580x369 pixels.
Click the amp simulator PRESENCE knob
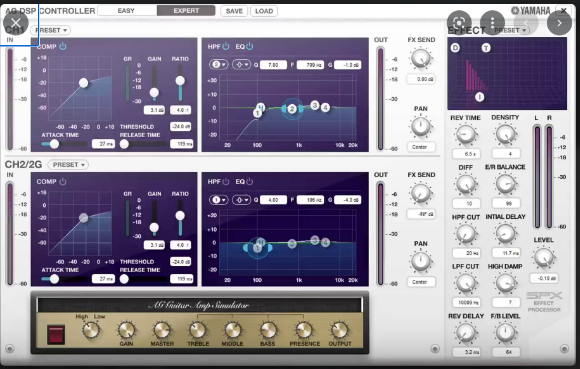coord(304,330)
